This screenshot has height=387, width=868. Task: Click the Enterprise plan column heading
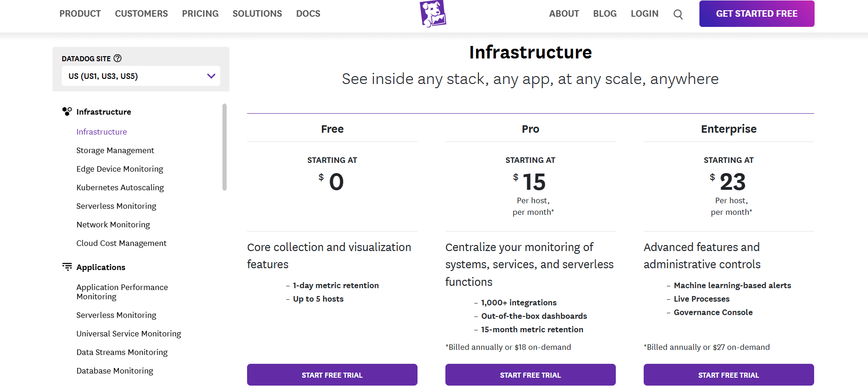pos(729,129)
